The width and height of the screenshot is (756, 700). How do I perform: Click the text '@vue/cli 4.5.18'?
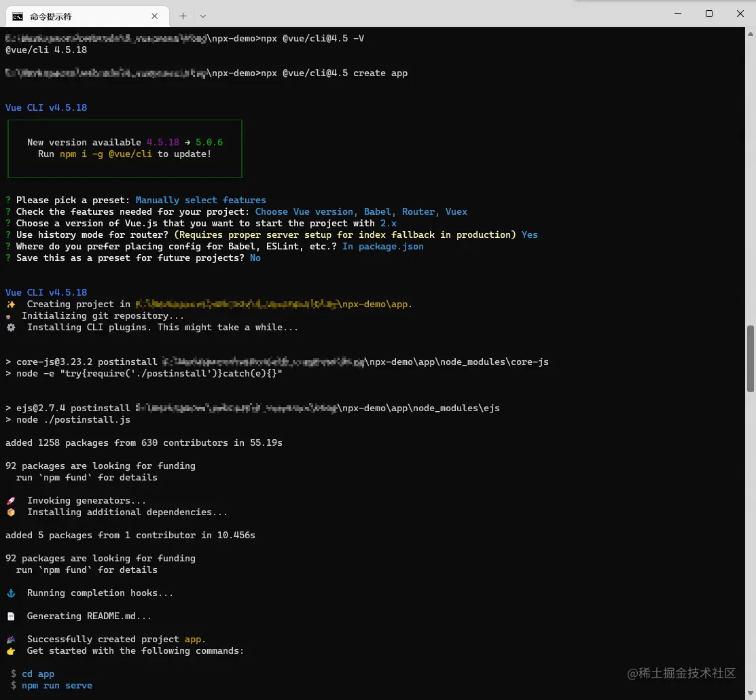tap(46, 50)
